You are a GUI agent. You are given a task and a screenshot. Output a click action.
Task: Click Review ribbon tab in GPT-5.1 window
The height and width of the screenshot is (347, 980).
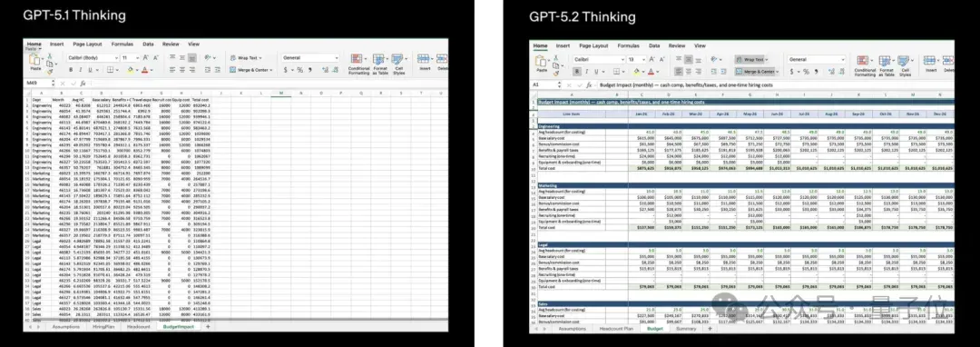[171, 45]
